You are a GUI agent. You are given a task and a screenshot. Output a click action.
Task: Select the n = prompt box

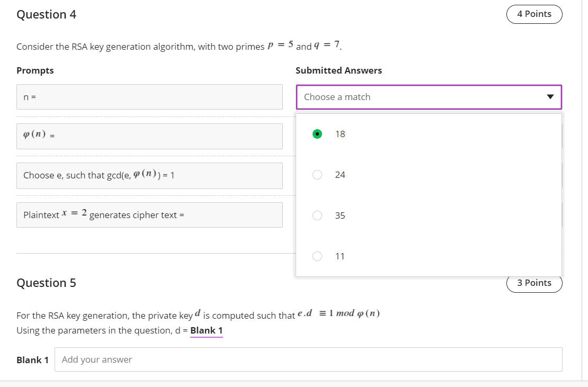tap(149, 97)
